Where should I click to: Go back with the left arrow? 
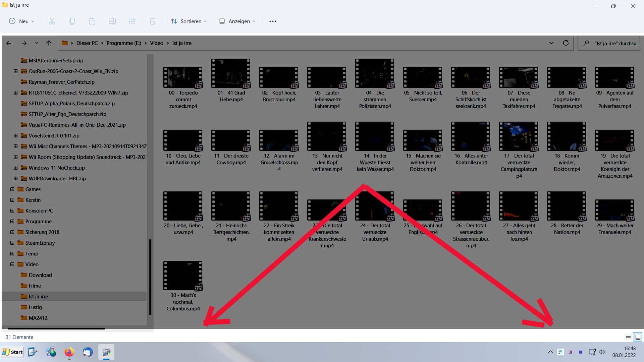(x=9, y=43)
